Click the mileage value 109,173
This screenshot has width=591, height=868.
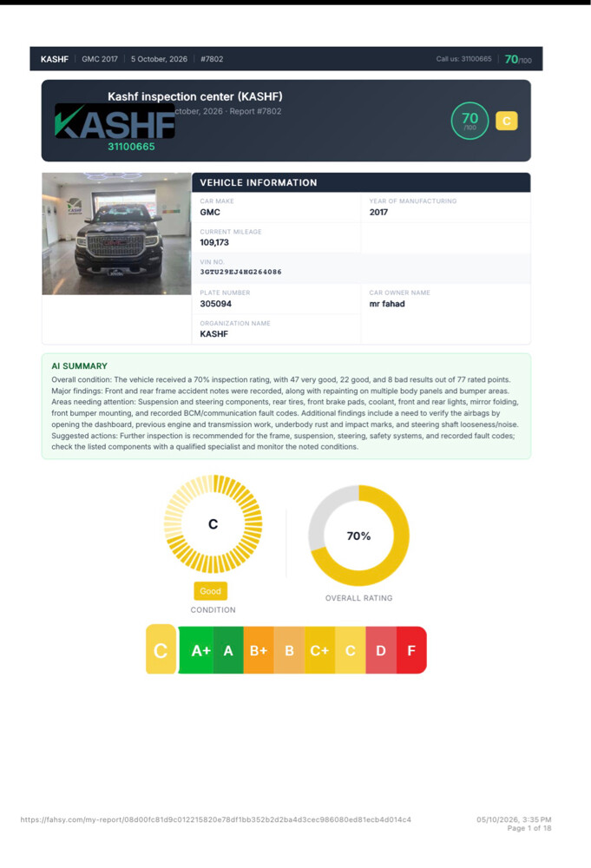click(214, 242)
